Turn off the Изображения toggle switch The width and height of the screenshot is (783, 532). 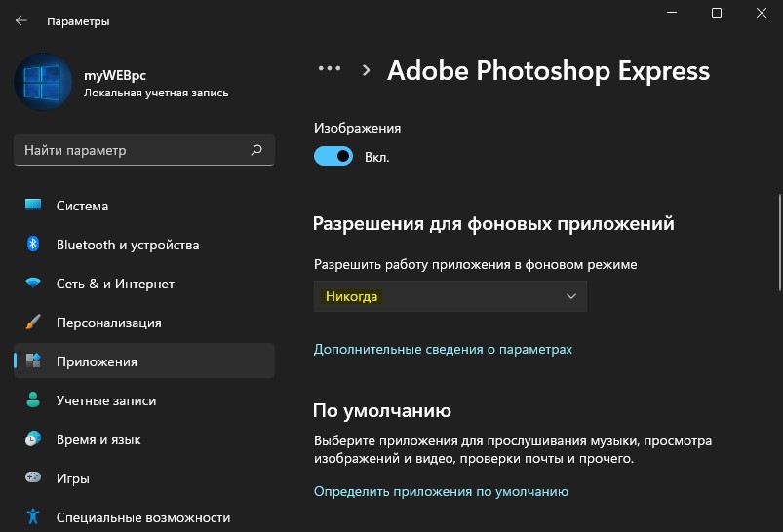tap(333, 156)
